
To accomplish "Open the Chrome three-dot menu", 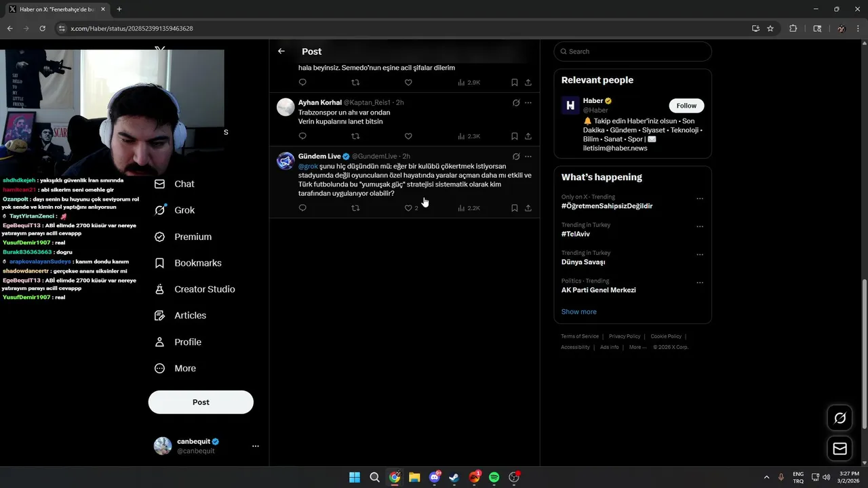I will 859,28.
